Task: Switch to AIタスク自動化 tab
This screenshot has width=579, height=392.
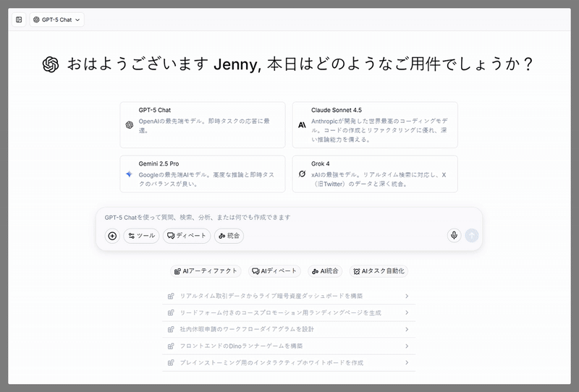Action: click(379, 271)
